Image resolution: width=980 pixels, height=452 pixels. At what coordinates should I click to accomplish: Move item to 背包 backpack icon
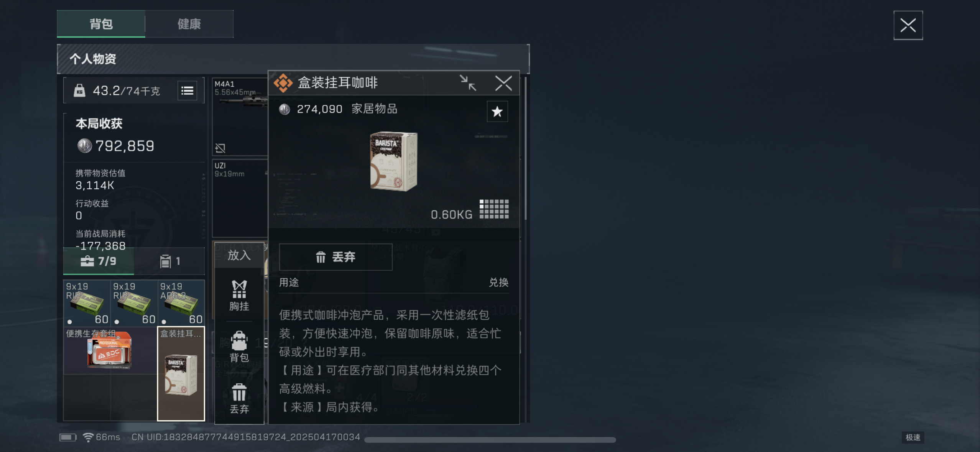pyautogui.click(x=239, y=347)
